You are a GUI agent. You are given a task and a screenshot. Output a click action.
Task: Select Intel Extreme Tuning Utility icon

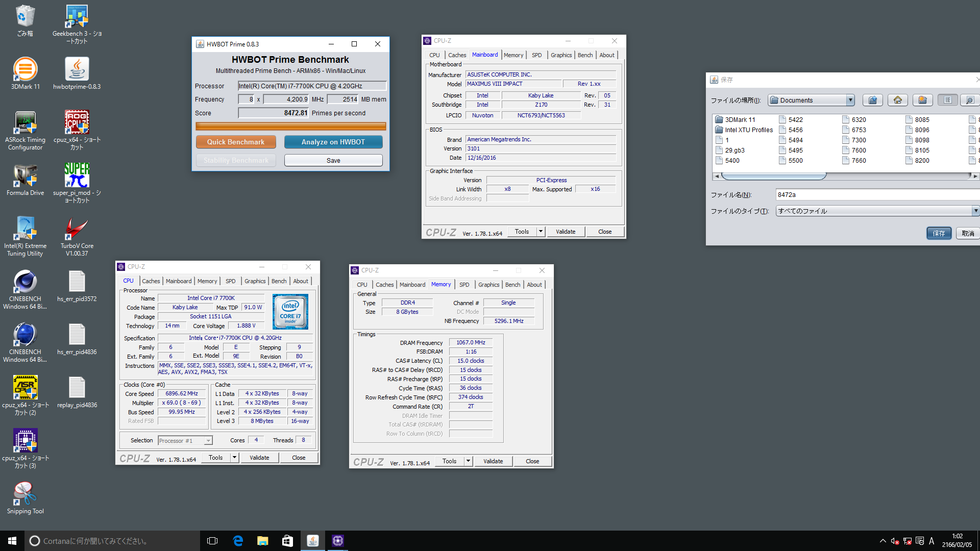(25, 237)
